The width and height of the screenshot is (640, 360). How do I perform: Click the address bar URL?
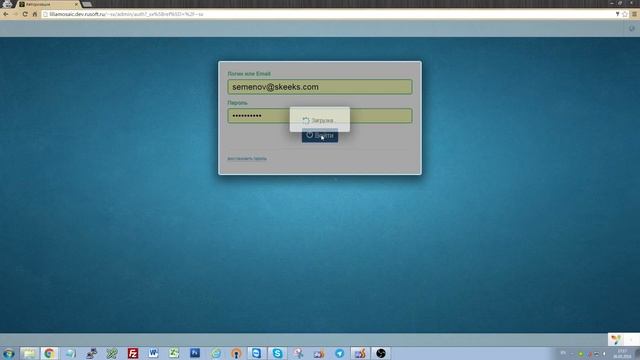(x=127, y=14)
